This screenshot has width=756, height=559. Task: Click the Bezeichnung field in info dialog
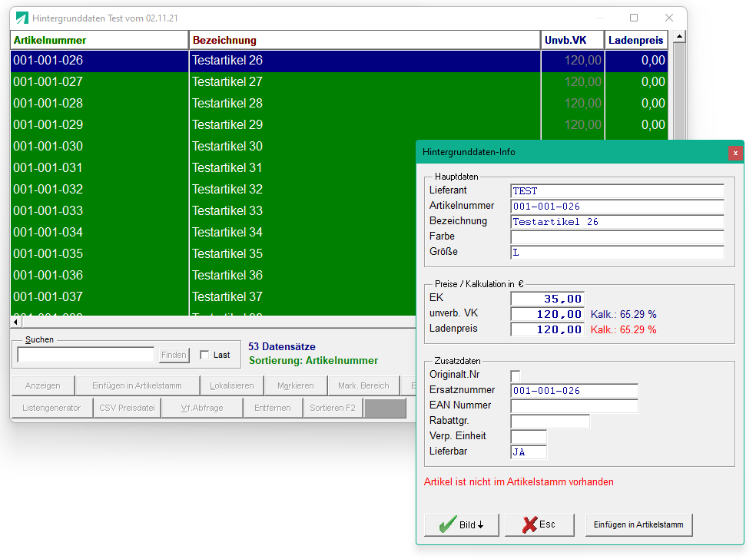tap(617, 222)
